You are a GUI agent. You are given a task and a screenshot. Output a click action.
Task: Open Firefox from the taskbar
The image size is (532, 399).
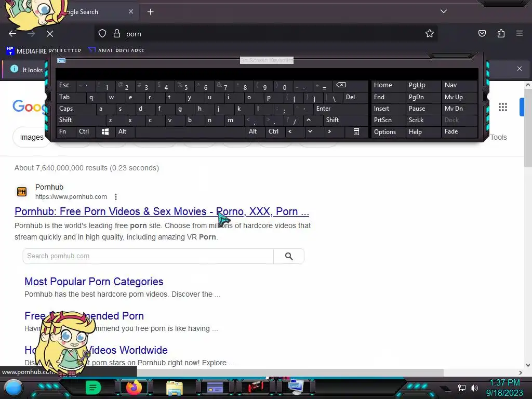pos(134,388)
